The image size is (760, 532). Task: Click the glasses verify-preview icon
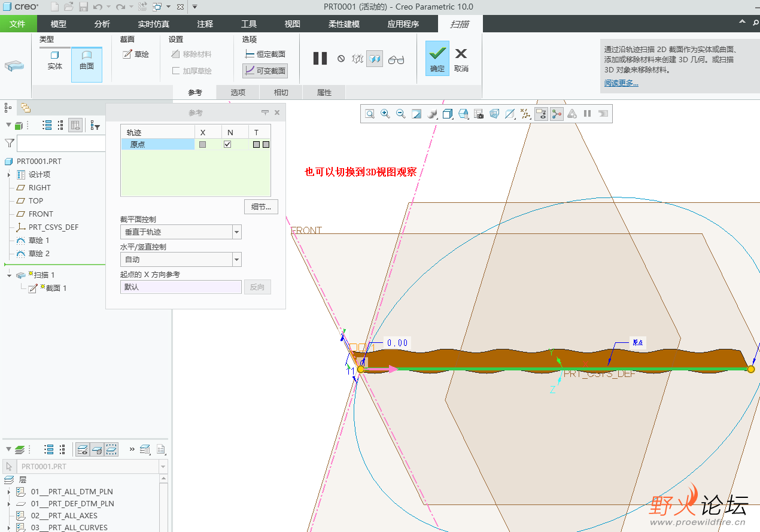(x=396, y=59)
